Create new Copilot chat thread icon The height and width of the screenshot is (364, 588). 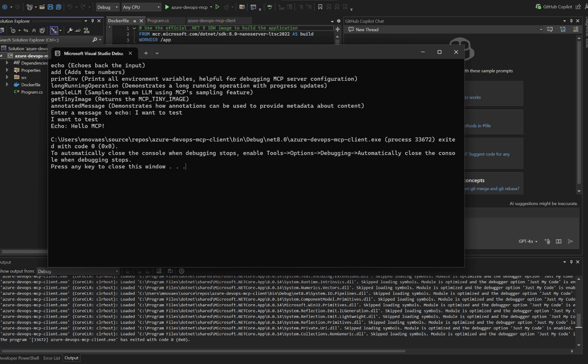point(550,29)
